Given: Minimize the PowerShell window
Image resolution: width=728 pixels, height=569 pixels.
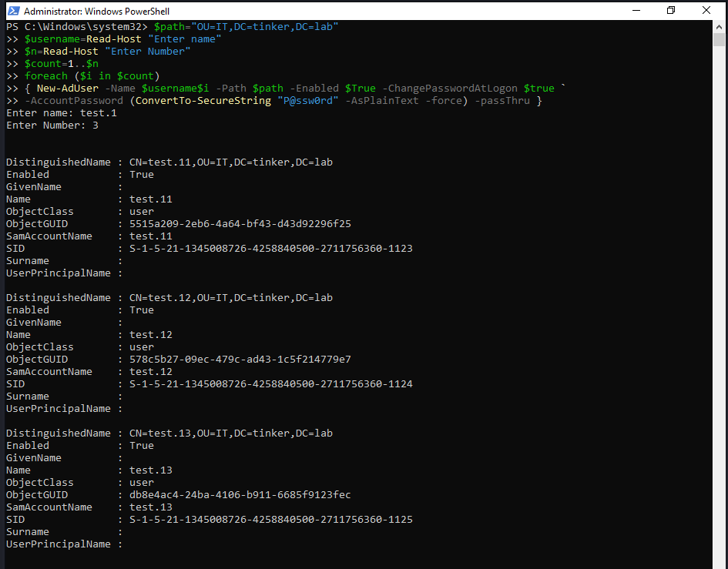Looking at the screenshot, I should point(636,11).
